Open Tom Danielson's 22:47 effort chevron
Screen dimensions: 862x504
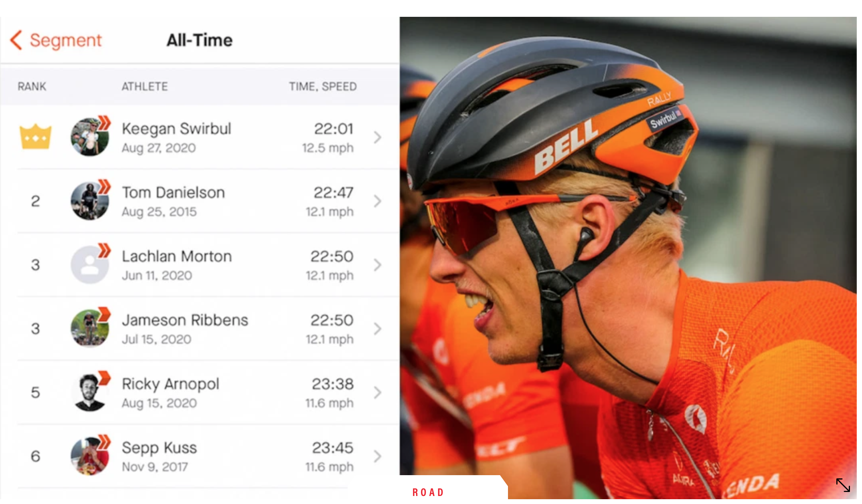tap(377, 201)
